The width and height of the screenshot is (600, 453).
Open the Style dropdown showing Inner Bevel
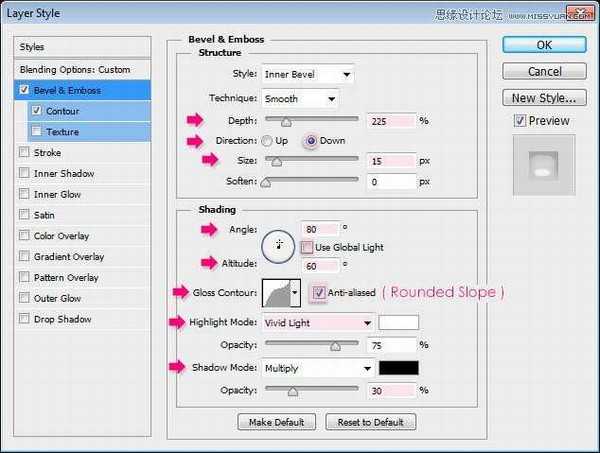(308, 74)
